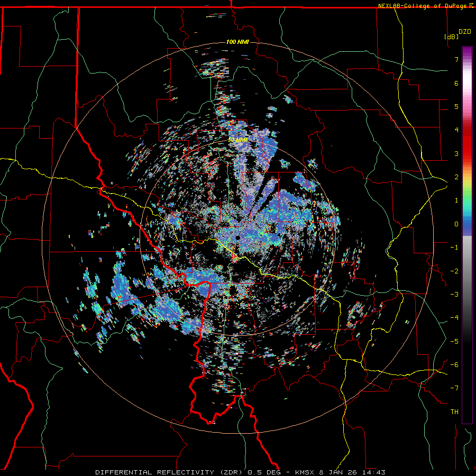Viewport: 476px width, 476px height.
Task: Click the color scale bar at 0 dB
Action: [x=467, y=224]
